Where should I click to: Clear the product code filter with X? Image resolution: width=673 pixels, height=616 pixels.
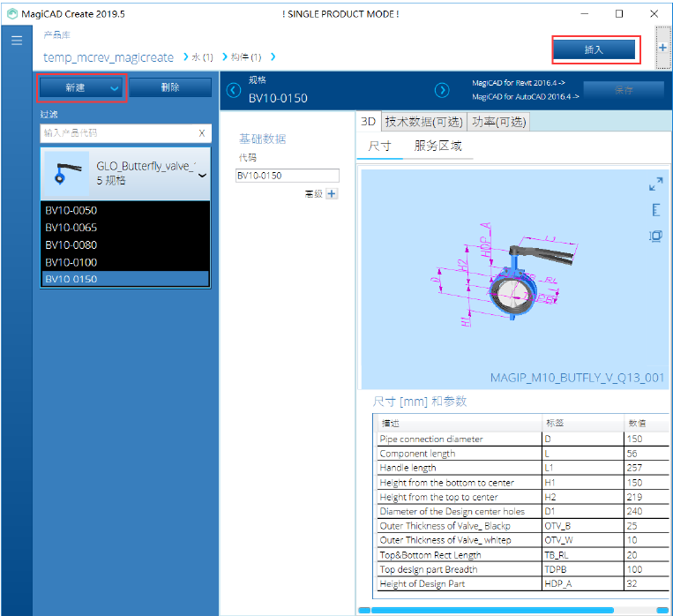[202, 133]
